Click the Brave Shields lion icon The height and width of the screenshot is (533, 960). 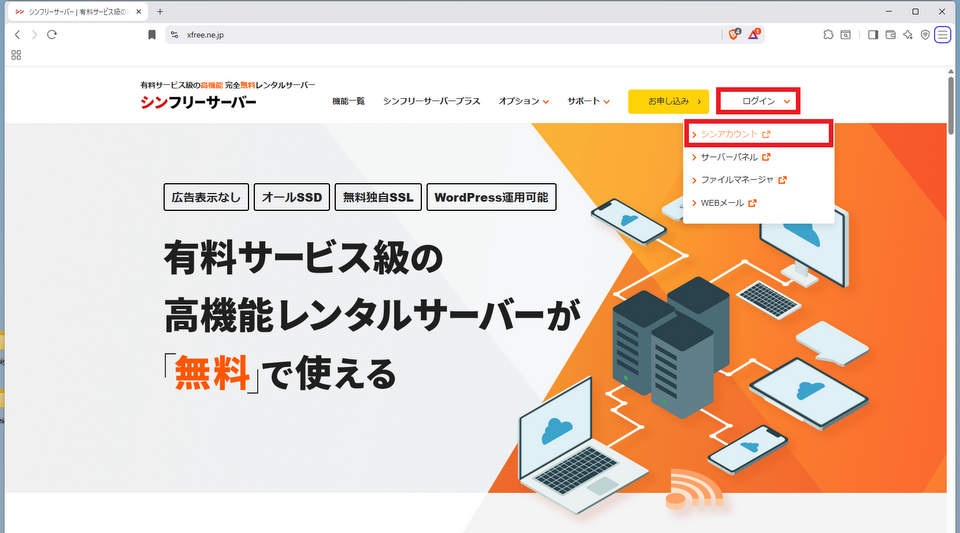tap(734, 34)
